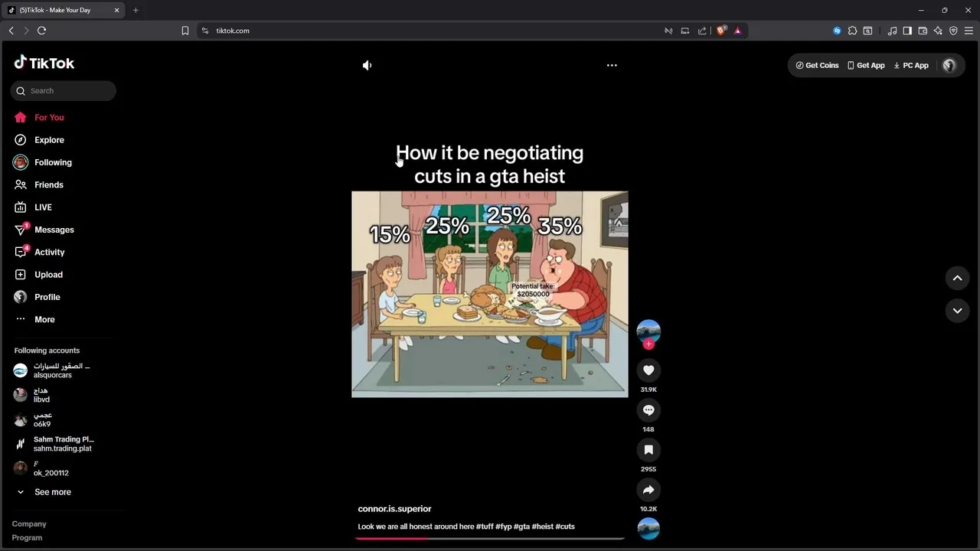
Task: Reload the page with refresh icon
Action: (41, 31)
